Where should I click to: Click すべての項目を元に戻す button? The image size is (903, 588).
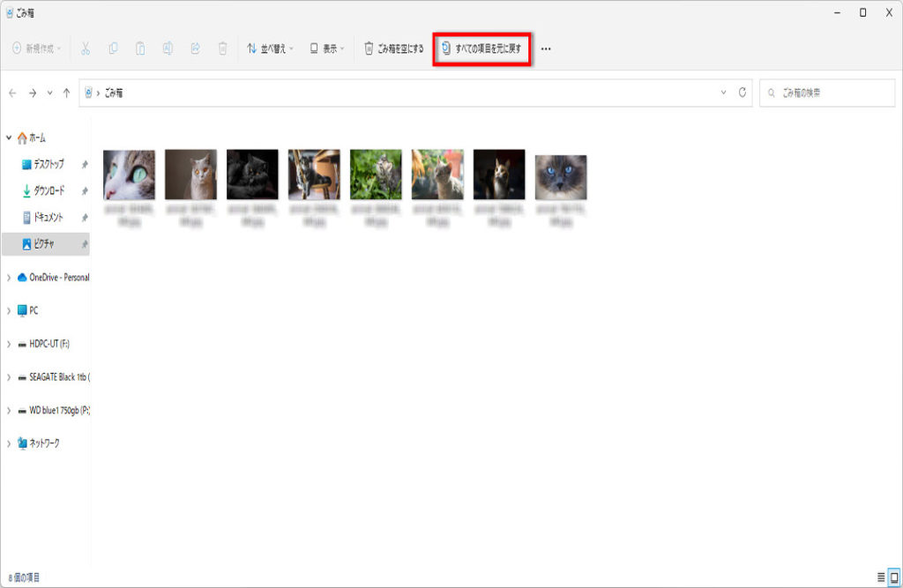click(x=481, y=48)
